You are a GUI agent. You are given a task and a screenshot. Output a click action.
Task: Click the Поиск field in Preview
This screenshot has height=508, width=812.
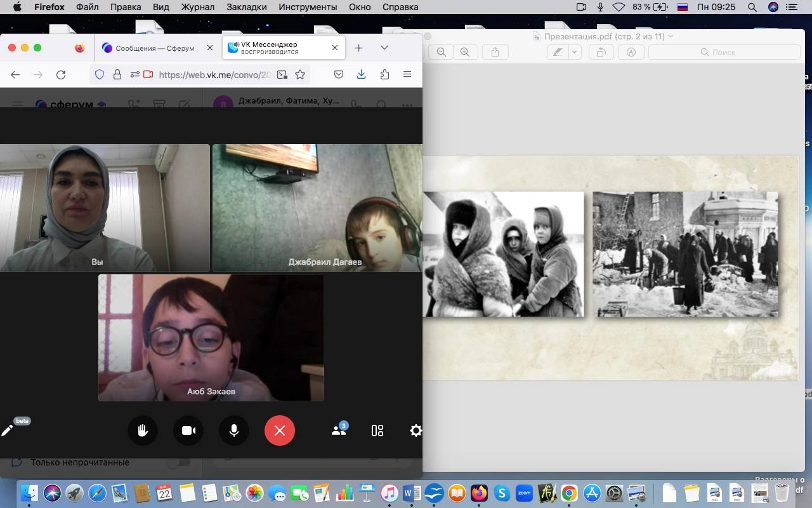point(723,52)
